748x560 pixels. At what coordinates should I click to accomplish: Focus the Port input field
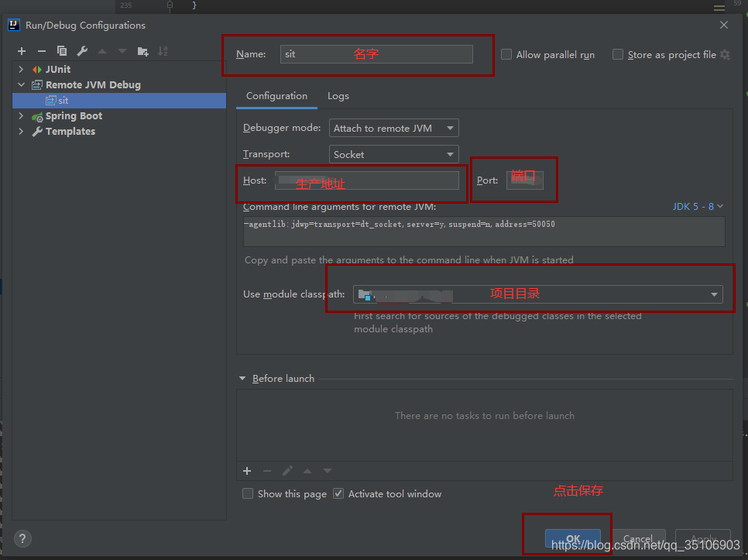tap(524, 180)
